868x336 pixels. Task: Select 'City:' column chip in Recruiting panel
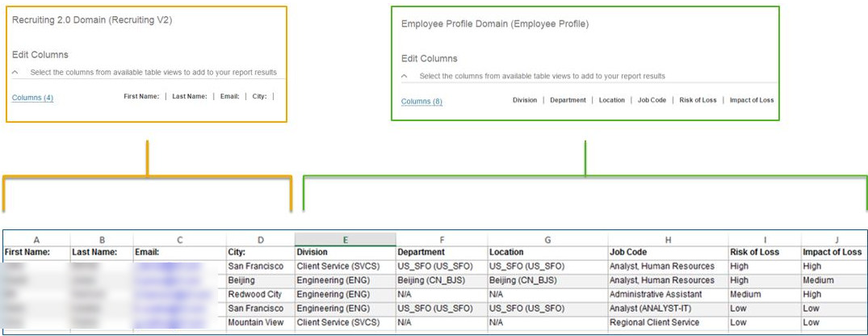pos(260,96)
